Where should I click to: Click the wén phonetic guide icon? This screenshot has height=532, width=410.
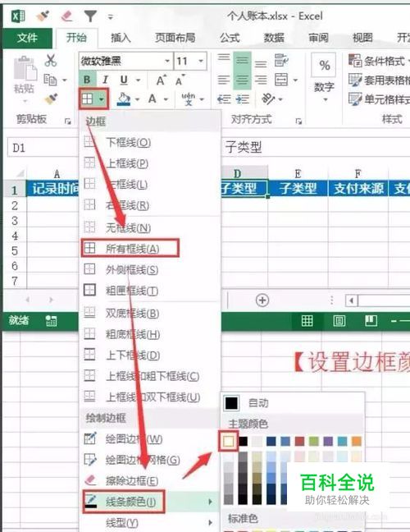189,99
